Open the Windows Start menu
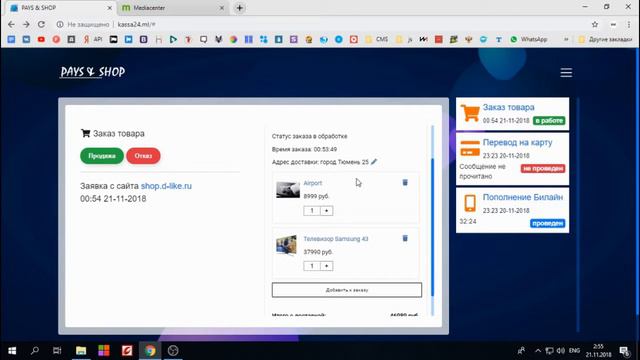Screen dimensions: 640x360 (x=12, y=351)
